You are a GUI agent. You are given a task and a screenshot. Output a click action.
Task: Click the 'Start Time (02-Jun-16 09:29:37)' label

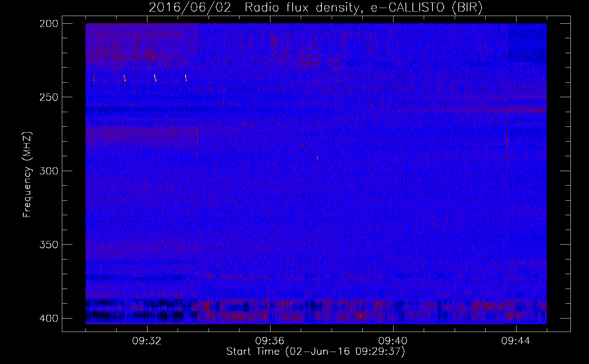pos(316,352)
